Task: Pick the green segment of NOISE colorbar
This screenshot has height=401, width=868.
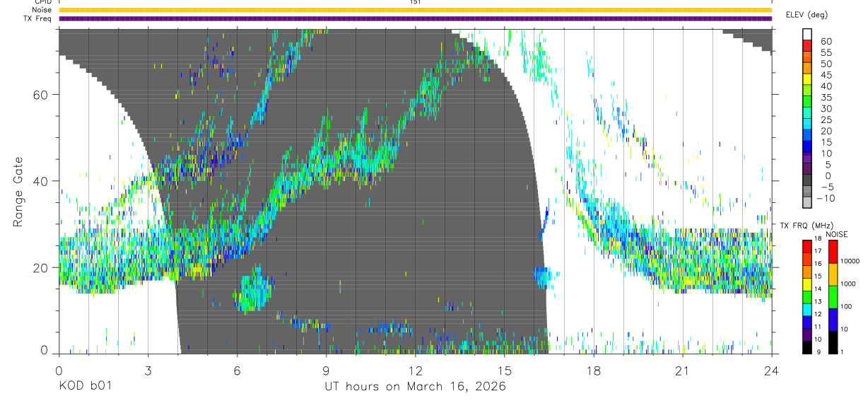Action: [833, 296]
